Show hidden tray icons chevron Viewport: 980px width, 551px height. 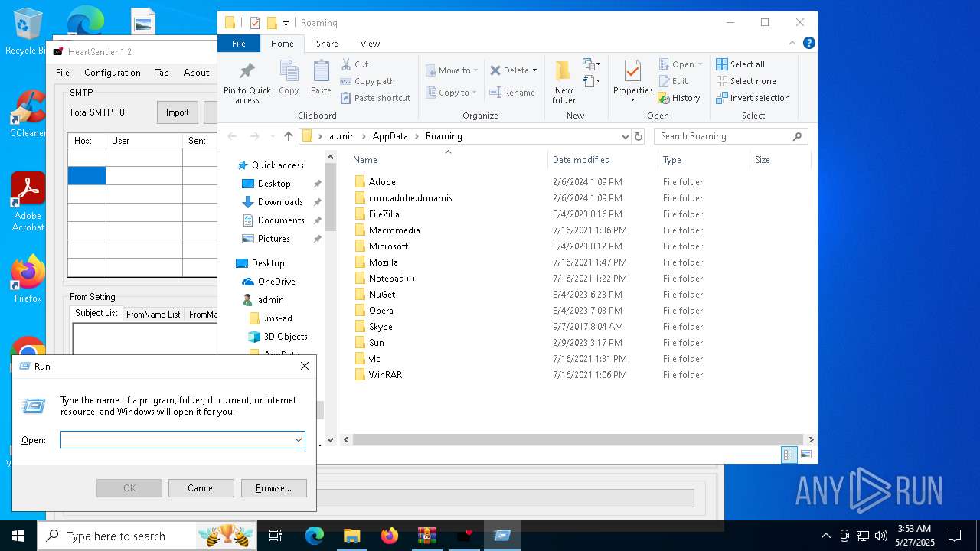pyautogui.click(x=825, y=536)
